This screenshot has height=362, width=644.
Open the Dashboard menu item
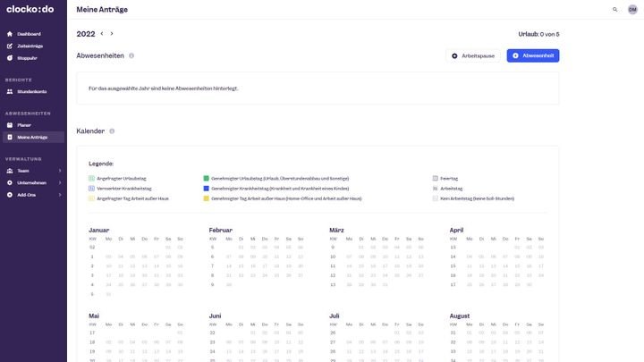pos(29,34)
